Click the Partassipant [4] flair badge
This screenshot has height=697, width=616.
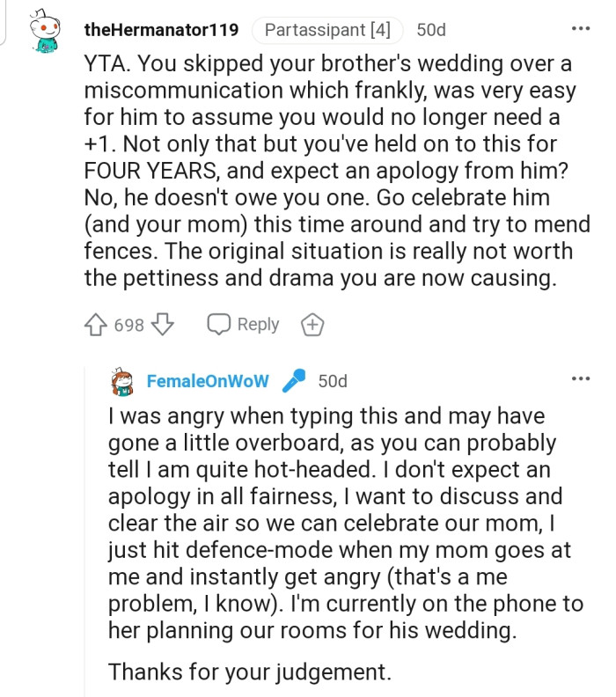(x=327, y=30)
